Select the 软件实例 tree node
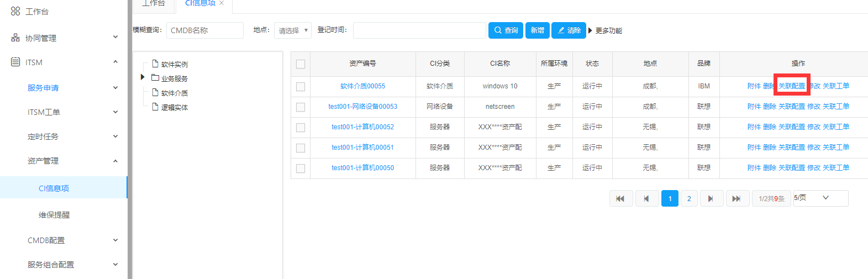This screenshot has height=279, width=868. [174, 64]
